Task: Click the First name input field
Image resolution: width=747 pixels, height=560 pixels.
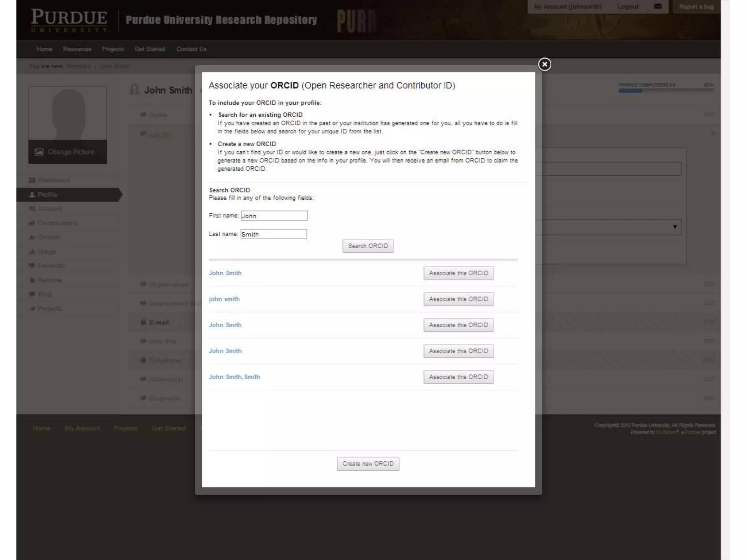Action: tap(274, 216)
